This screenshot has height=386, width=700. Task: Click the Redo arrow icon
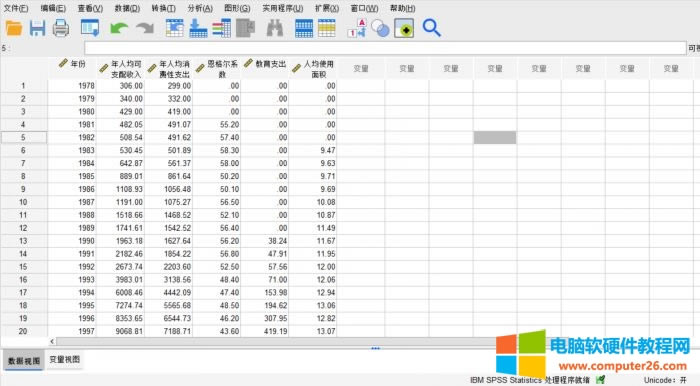click(145, 29)
